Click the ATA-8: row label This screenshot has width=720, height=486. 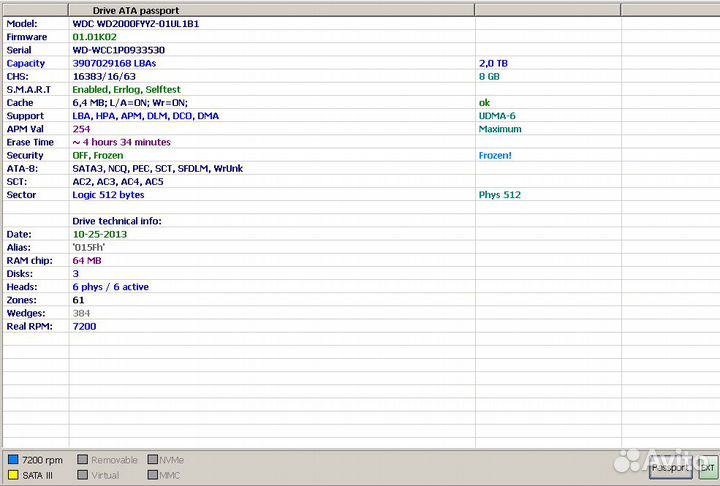click(22, 169)
